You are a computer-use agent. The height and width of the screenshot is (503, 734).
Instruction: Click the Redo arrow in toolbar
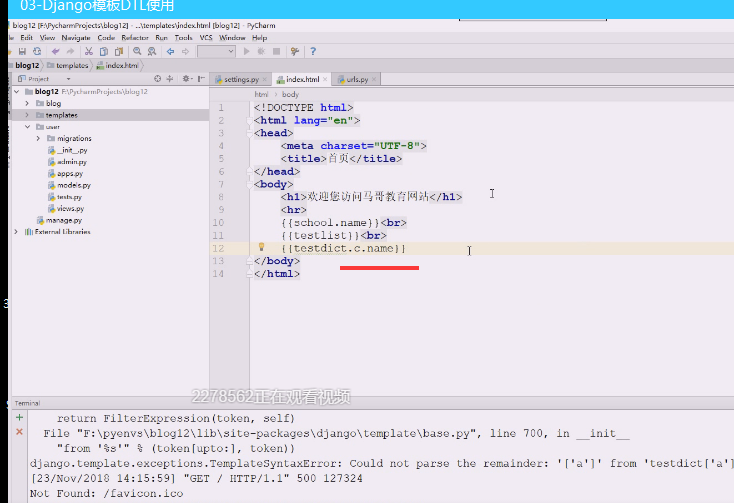pyautogui.click(x=70, y=51)
